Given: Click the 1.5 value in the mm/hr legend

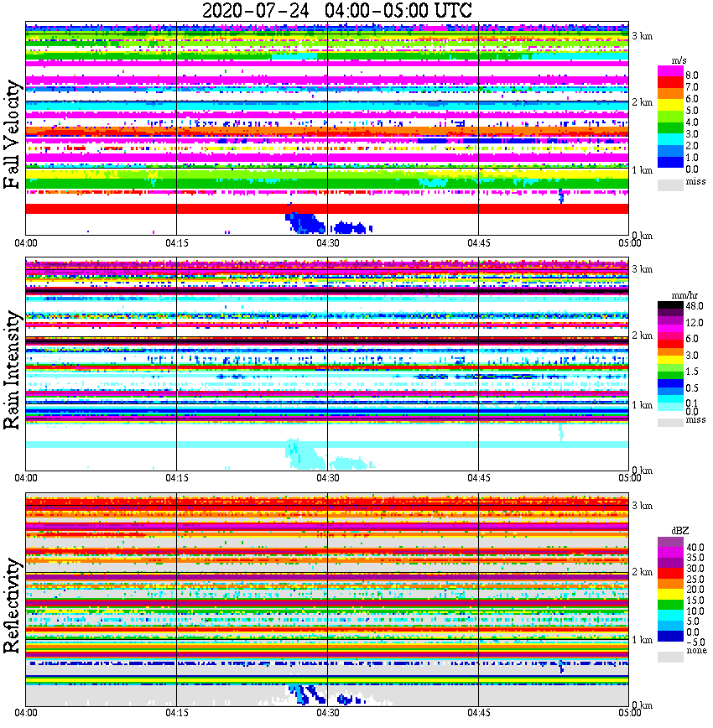Looking at the screenshot, I should tap(692, 372).
